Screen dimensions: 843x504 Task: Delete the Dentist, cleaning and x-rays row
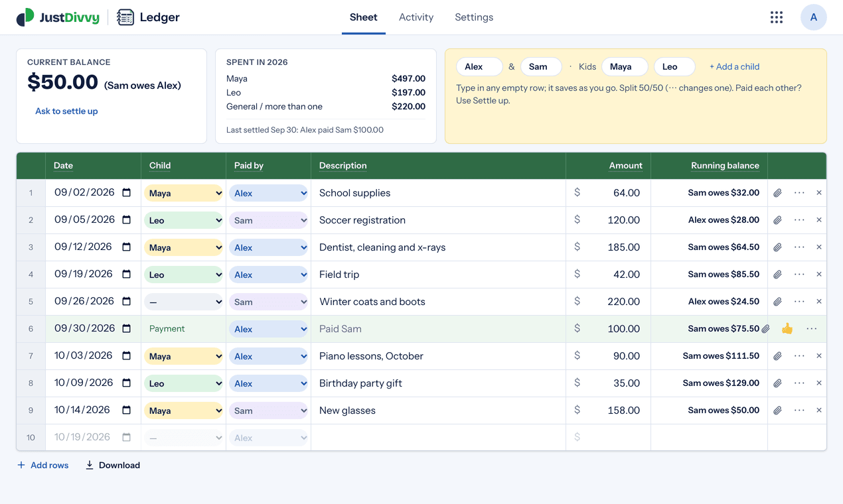coord(819,247)
